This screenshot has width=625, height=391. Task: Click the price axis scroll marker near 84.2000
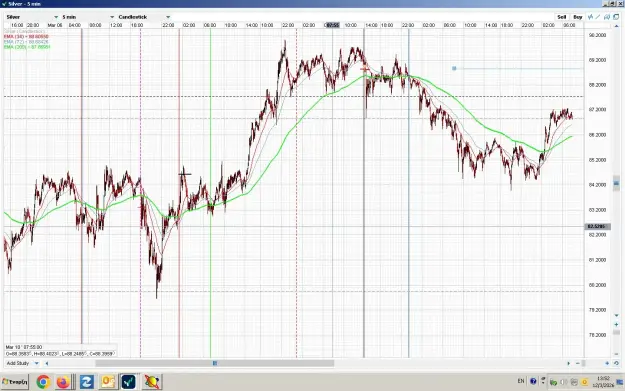[616, 183]
